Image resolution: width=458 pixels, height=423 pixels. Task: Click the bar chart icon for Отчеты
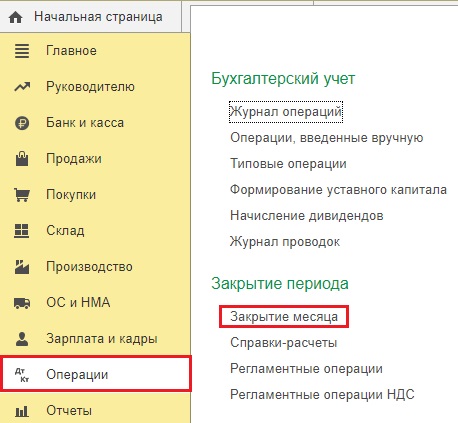pos(22,411)
